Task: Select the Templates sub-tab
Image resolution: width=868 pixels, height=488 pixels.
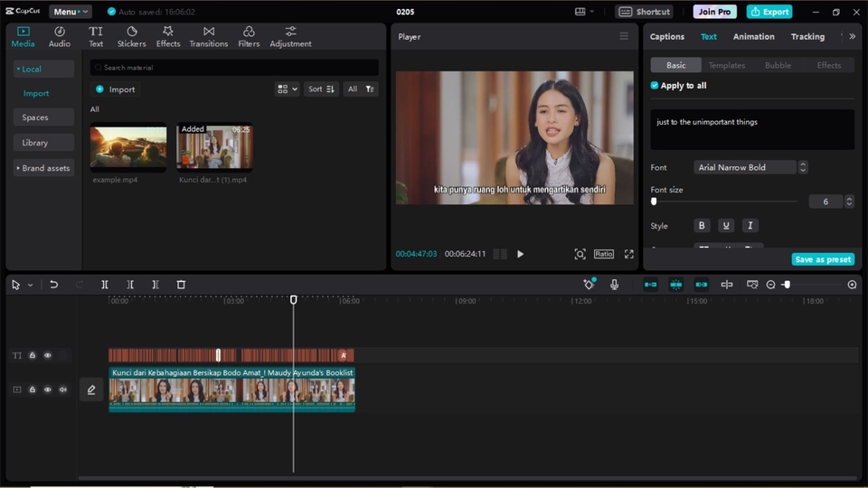Action: pyautogui.click(x=727, y=65)
